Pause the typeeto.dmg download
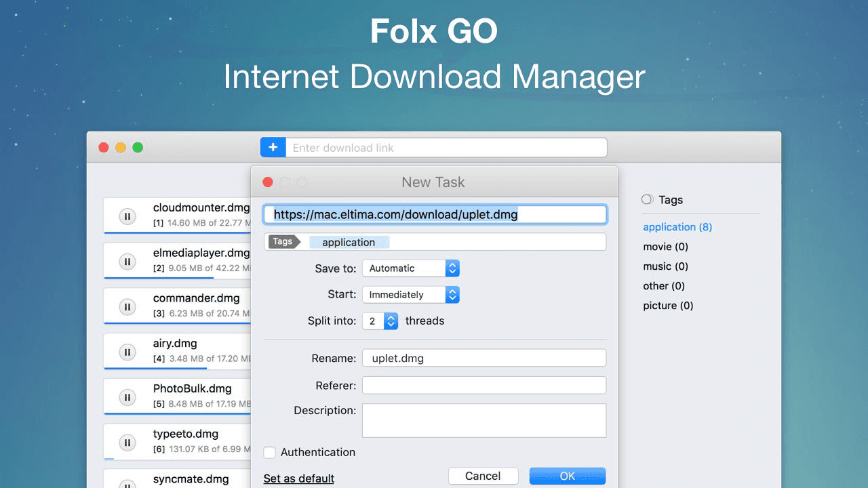This screenshot has height=488, width=868. 127,443
